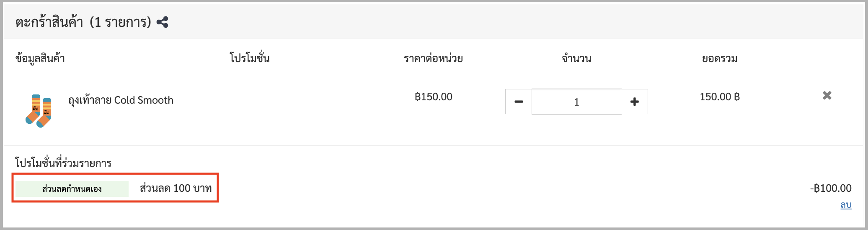This screenshot has height=230, width=868.
Task: Click the ข้อมูลสินค้า column header
Action: [40, 58]
